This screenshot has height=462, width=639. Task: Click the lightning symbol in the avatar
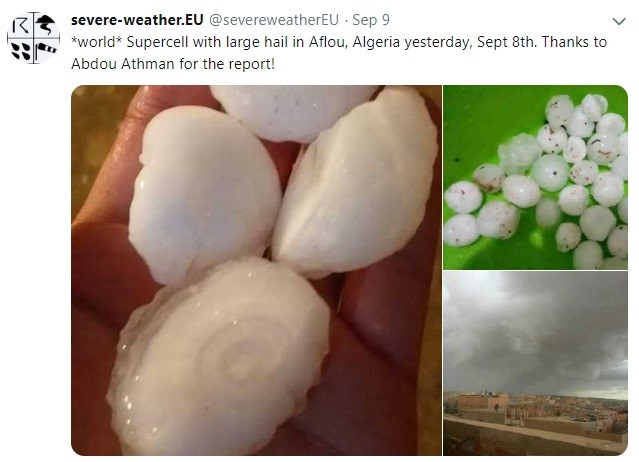[21, 26]
